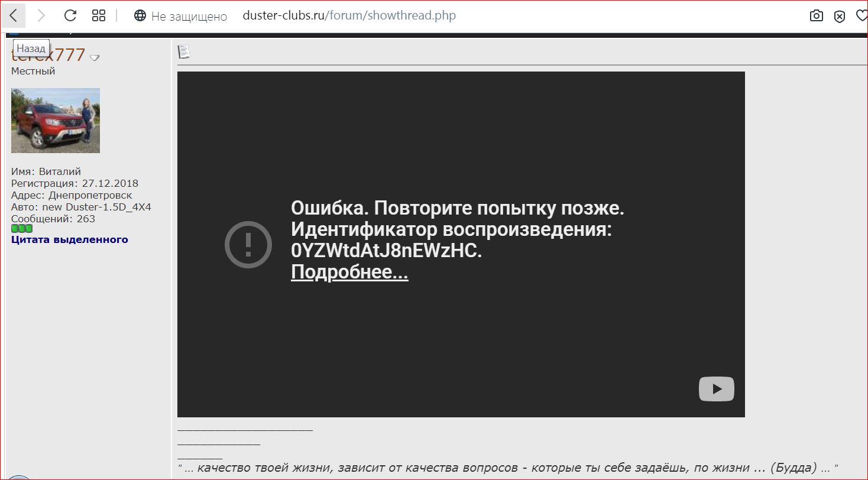The image size is (868, 480).
Task: Take a snapshot with the camera icon
Action: (817, 16)
